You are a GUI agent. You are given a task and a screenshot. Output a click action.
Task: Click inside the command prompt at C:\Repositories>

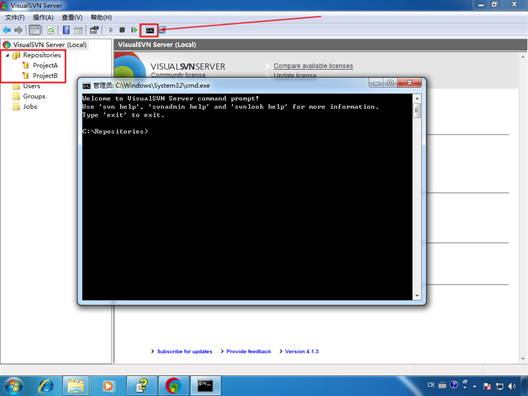[115, 131]
